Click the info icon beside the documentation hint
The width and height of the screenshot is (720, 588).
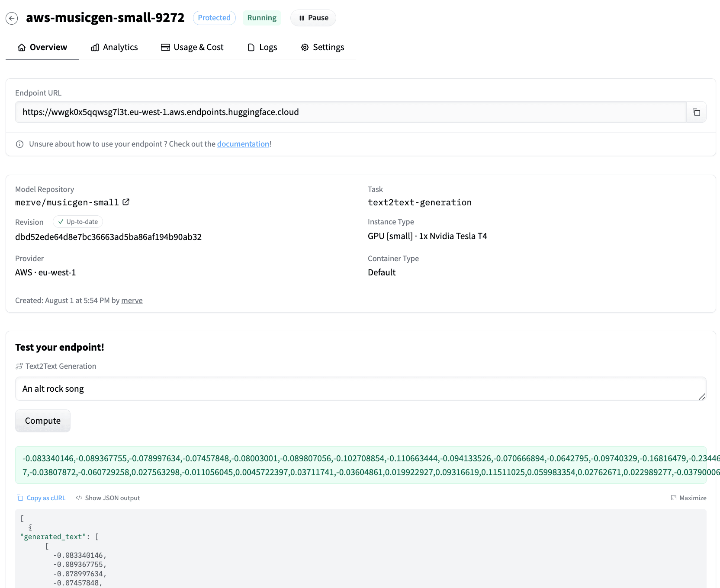(19, 144)
